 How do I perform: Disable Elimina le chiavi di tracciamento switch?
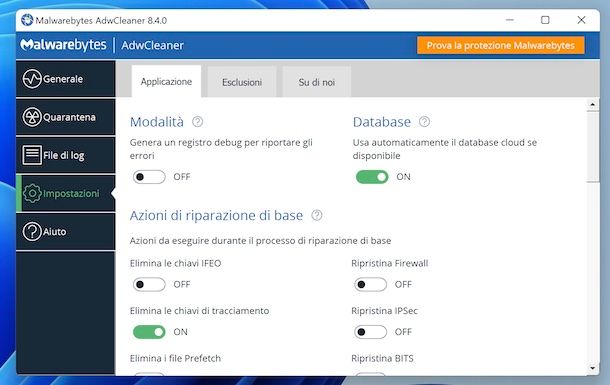[x=149, y=332]
